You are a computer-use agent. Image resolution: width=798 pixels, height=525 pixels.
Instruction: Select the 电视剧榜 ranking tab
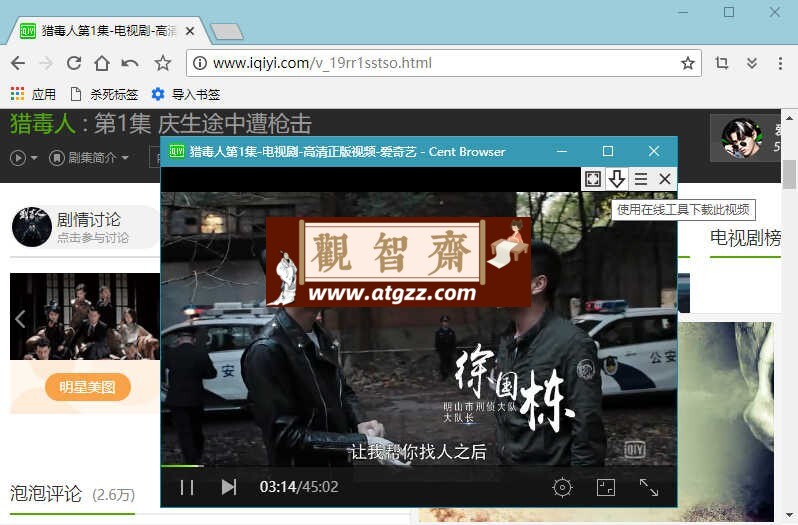tap(745, 238)
